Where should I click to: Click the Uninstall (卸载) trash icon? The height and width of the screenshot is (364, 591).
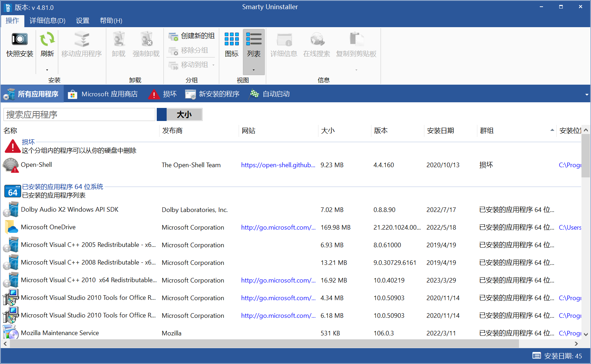coord(119,39)
